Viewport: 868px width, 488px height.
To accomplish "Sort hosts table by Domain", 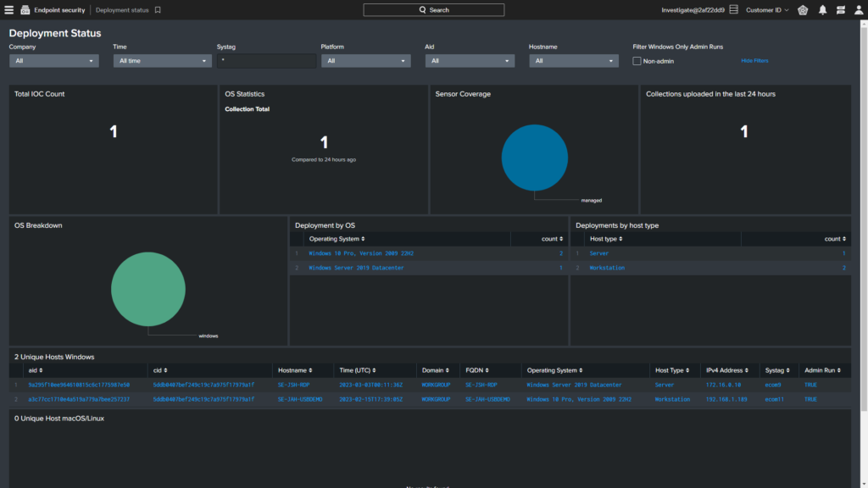I will pos(436,370).
